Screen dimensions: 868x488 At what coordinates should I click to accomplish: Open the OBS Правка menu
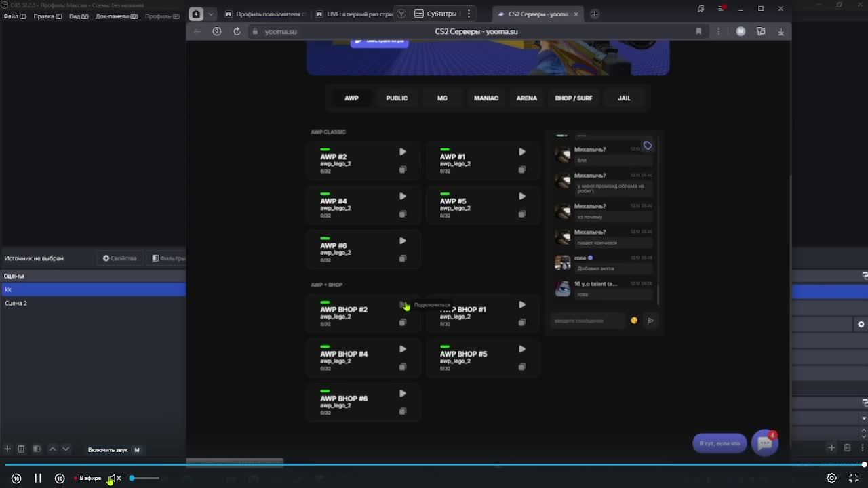[x=47, y=16]
